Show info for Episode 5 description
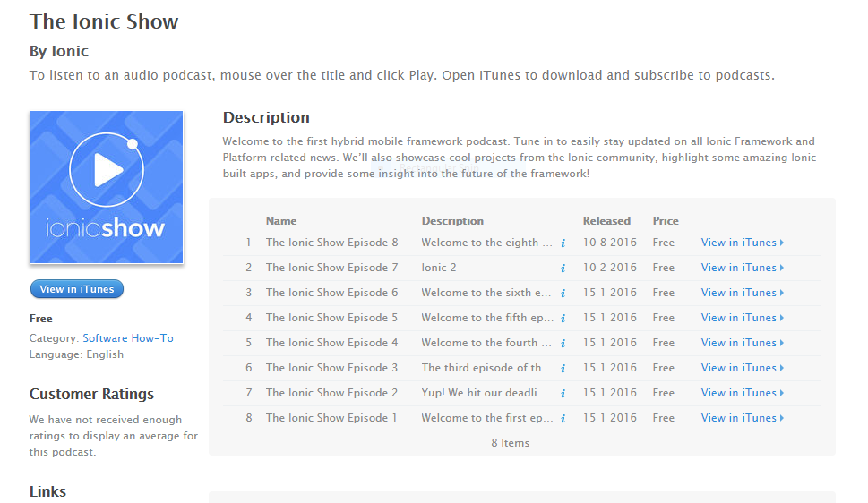 click(563, 318)
